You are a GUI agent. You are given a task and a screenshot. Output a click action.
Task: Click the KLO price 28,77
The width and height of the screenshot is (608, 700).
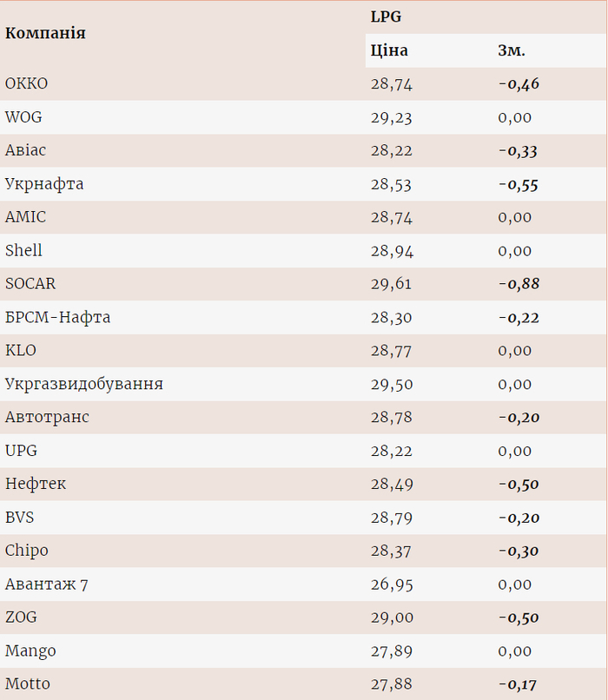pyautogui.click(x=392, y=351)
